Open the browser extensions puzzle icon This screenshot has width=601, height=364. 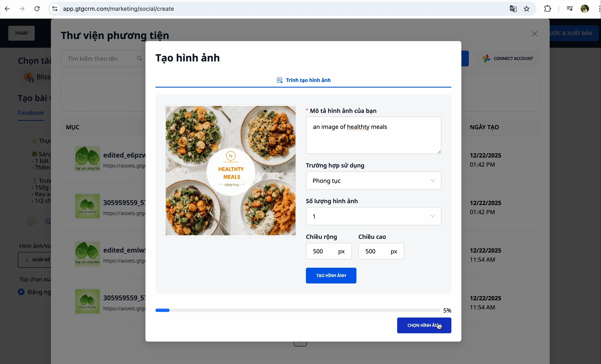(548, 9)
